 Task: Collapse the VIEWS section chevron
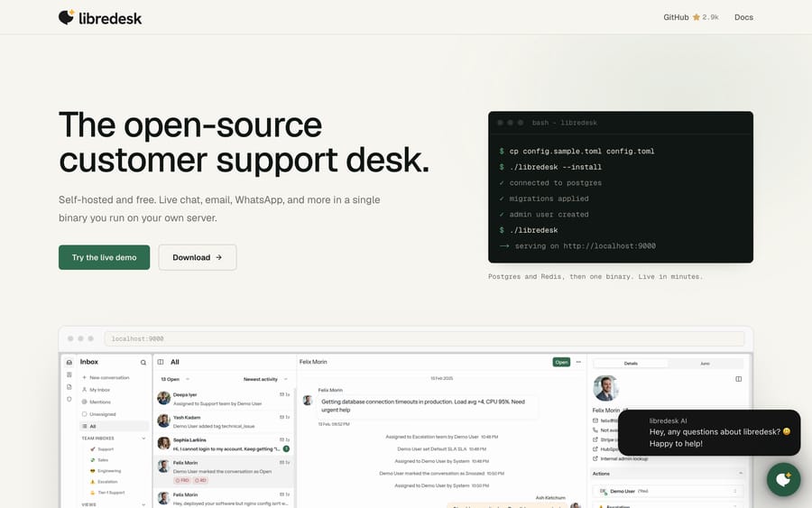(143, 504)
